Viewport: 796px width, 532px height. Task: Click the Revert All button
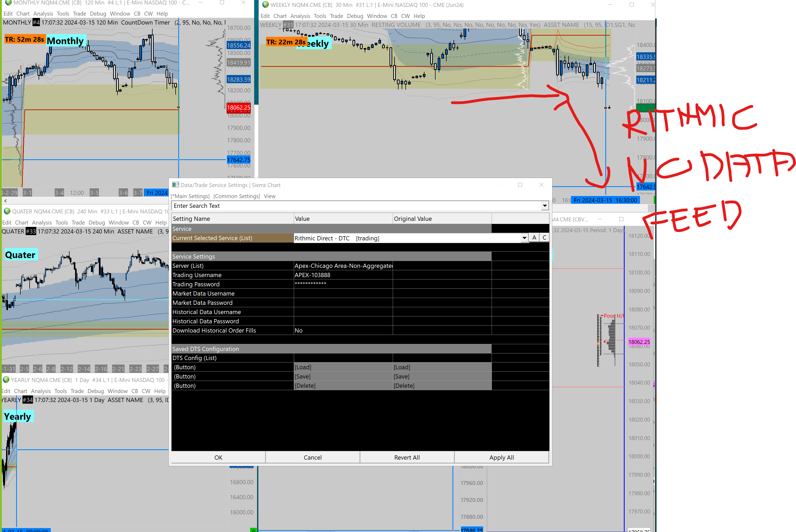pyautogui.click(x=407, y=457)
